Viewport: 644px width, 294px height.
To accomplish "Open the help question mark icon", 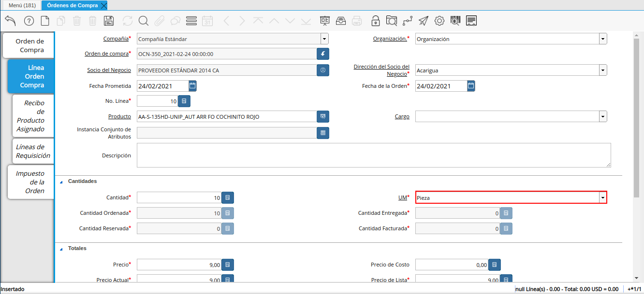I will coord(29,21).
